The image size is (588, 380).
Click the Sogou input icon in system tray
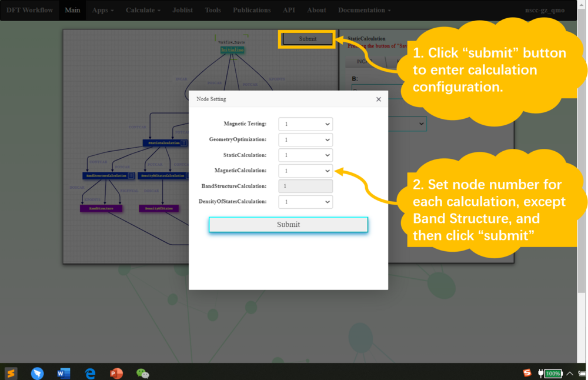526,373
